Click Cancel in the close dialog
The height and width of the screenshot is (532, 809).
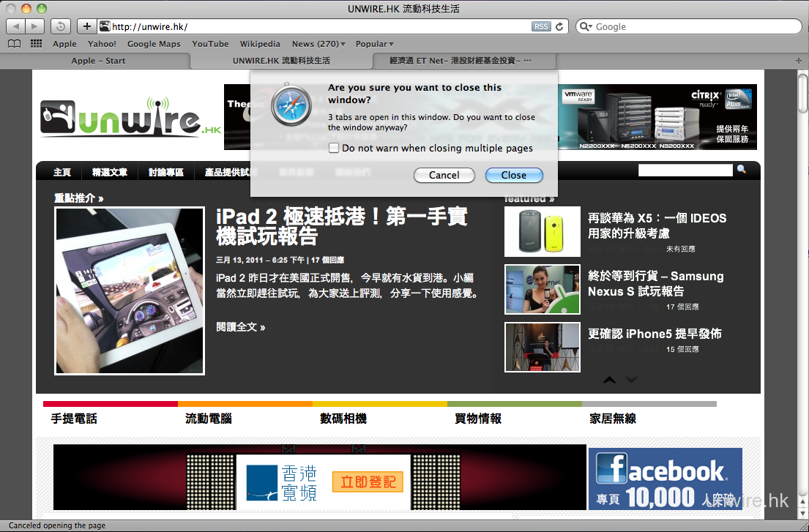(x=444, y=175)
